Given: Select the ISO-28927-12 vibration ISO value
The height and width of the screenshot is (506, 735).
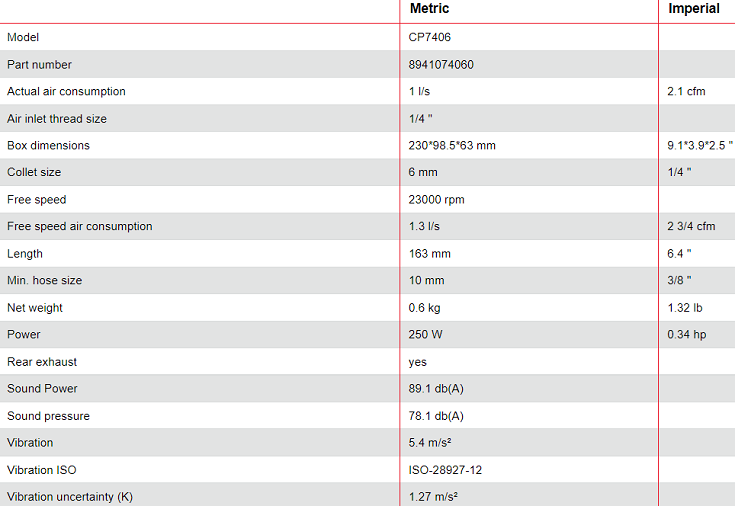Looking at the screenshot, I should [446, 470].
